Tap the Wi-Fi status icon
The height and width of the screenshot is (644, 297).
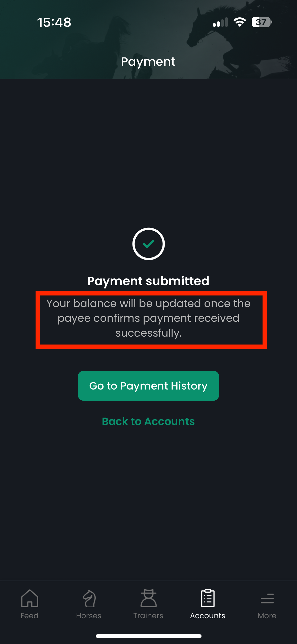tap(240, 22)
